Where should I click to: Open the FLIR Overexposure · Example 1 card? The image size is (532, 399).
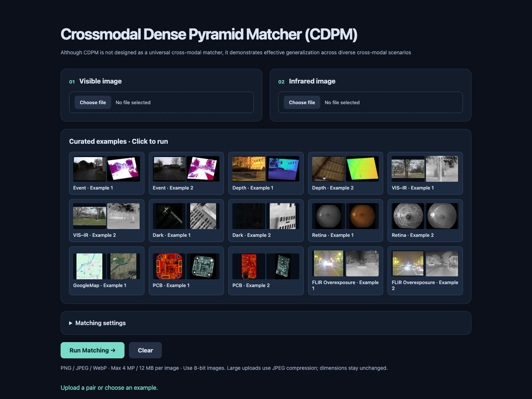point(345,271)
